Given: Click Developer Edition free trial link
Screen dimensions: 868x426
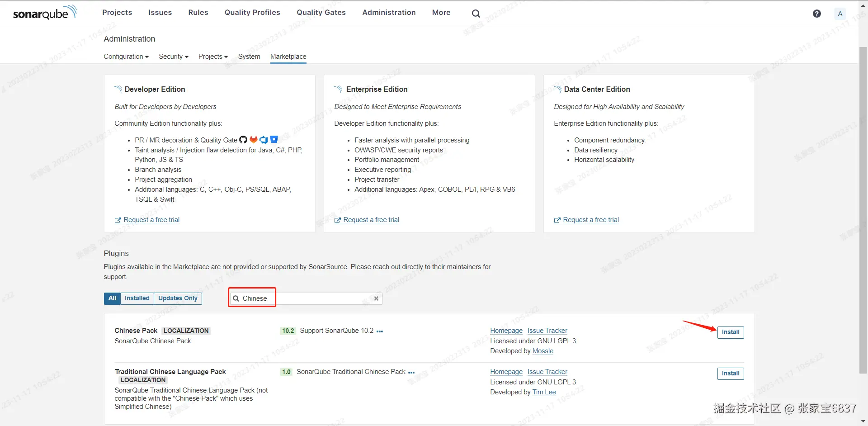Looking at the screenshot, I should pyautogui.click(x=151, y=220).
